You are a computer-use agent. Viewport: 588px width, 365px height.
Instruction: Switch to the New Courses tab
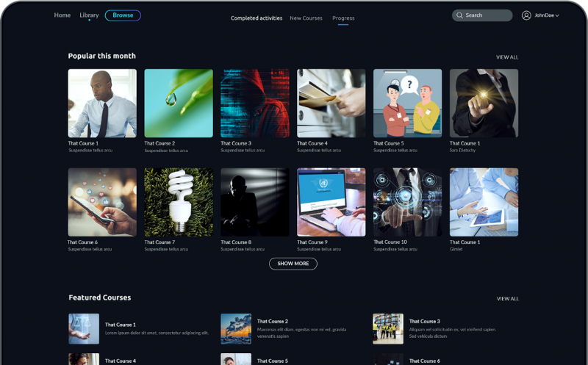[306, 18]
